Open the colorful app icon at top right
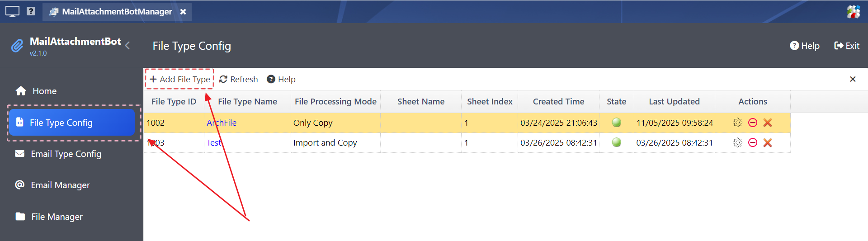 [x=853, y=12]
